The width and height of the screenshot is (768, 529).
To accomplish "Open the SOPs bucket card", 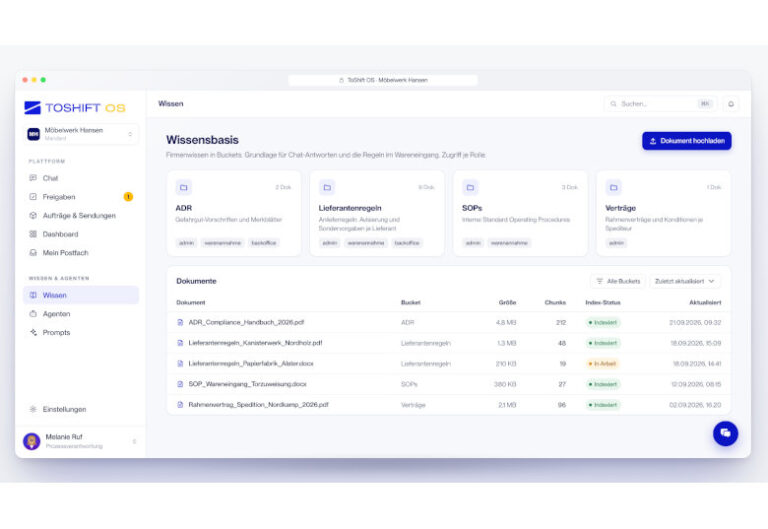I will click(520, 213).
